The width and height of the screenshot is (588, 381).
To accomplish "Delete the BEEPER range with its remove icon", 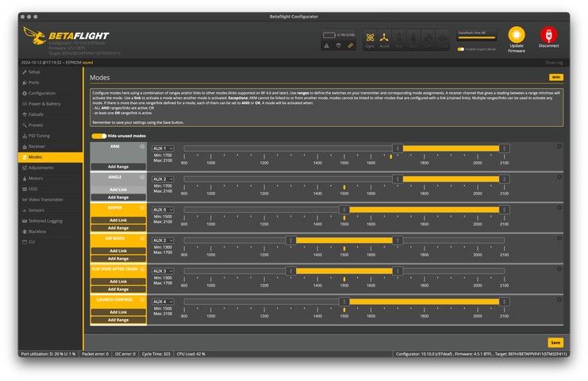I will [x=559, y=208].
